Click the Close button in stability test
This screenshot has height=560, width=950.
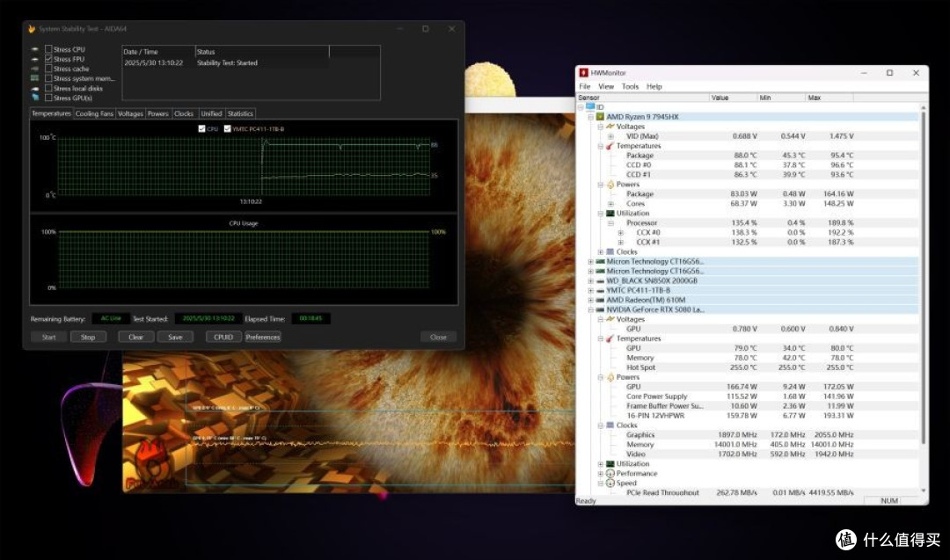(438, 338)
